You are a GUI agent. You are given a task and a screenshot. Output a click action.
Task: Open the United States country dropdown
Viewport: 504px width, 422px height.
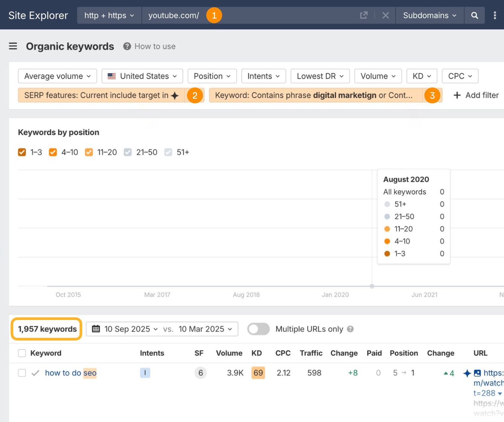[x=142, y=76]
